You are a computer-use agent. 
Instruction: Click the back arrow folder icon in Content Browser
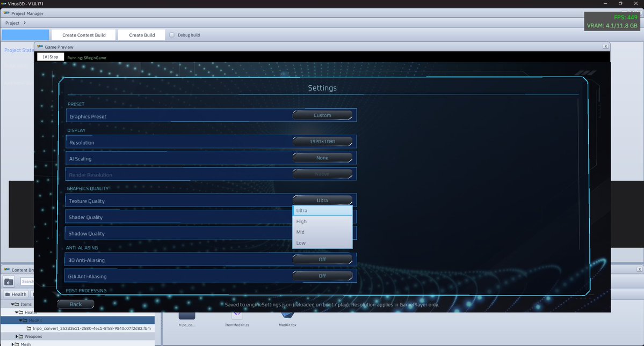click(x=9, y=282)
